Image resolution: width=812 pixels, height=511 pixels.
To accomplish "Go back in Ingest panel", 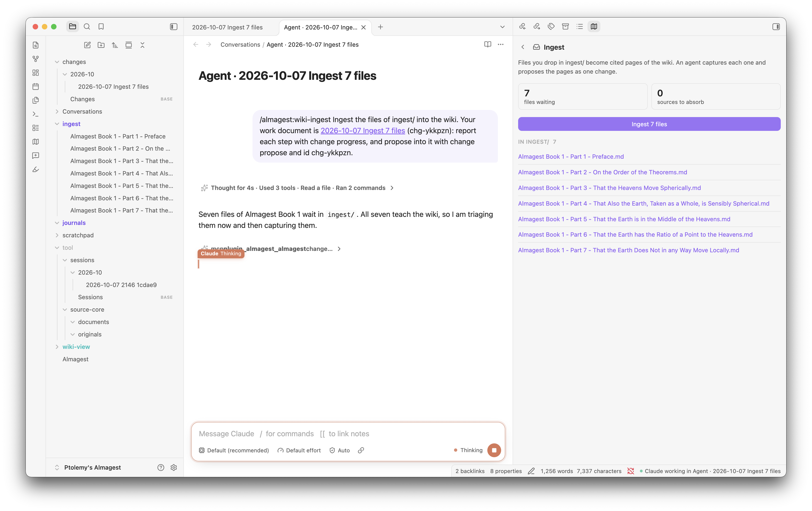I will 523,47.
